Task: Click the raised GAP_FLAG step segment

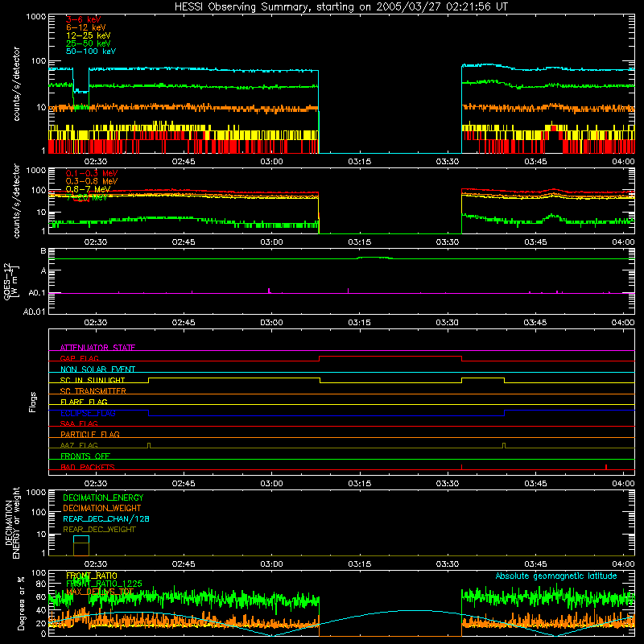Action: coord(390,357)
